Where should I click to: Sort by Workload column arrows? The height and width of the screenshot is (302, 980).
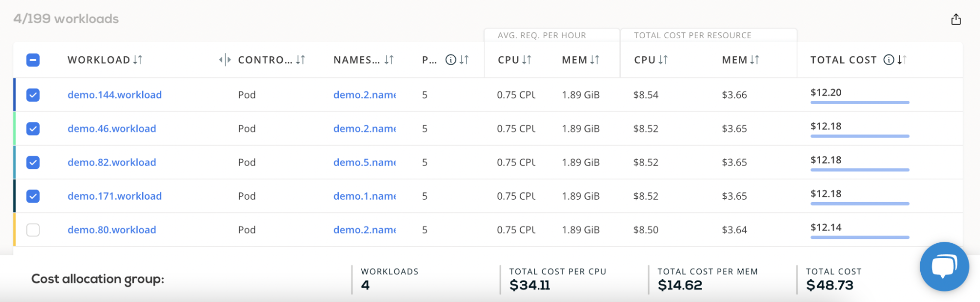tap(138, 60)
